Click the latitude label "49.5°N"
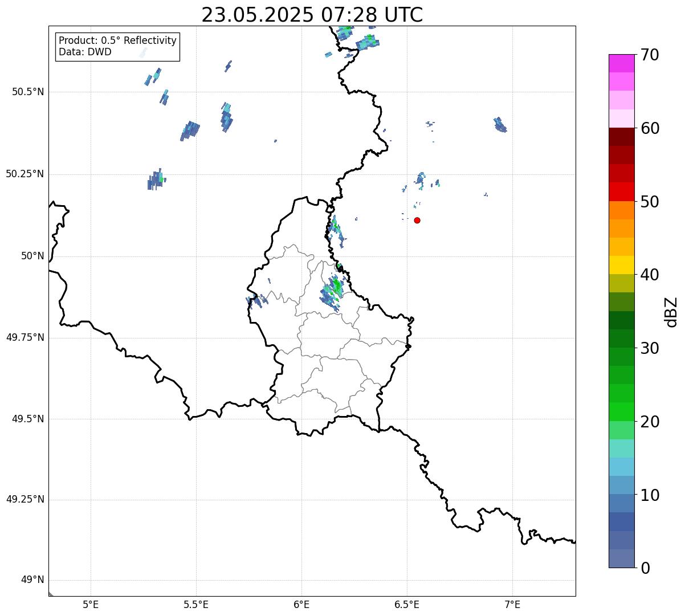The width and height of the screenshot is (685, 616). coord(28,419)
